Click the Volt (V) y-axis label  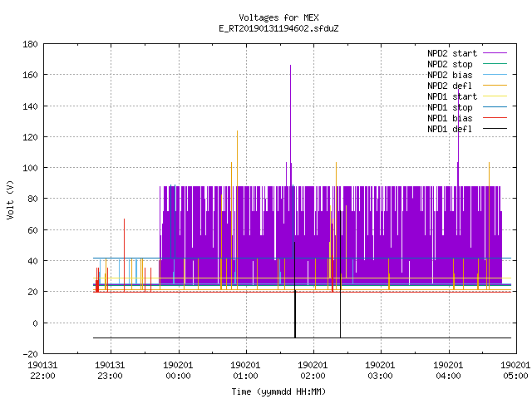coord(10,199)
